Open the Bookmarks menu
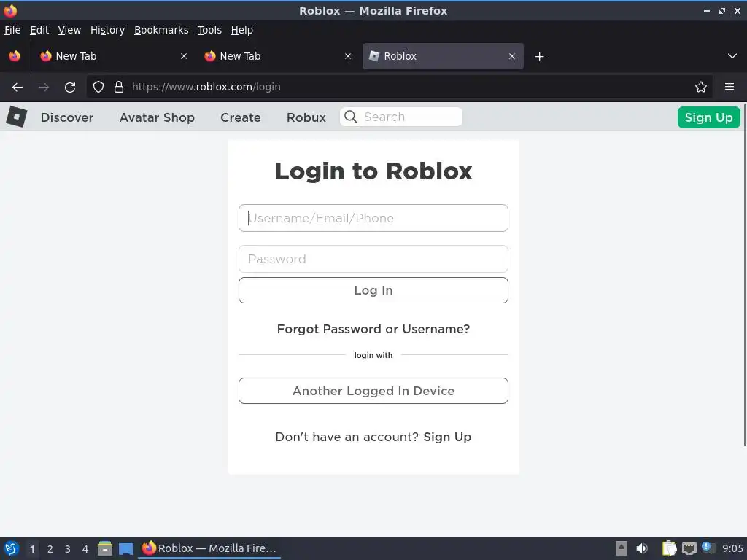The width and height of the screenshot is (747, 560). [161, 30]
